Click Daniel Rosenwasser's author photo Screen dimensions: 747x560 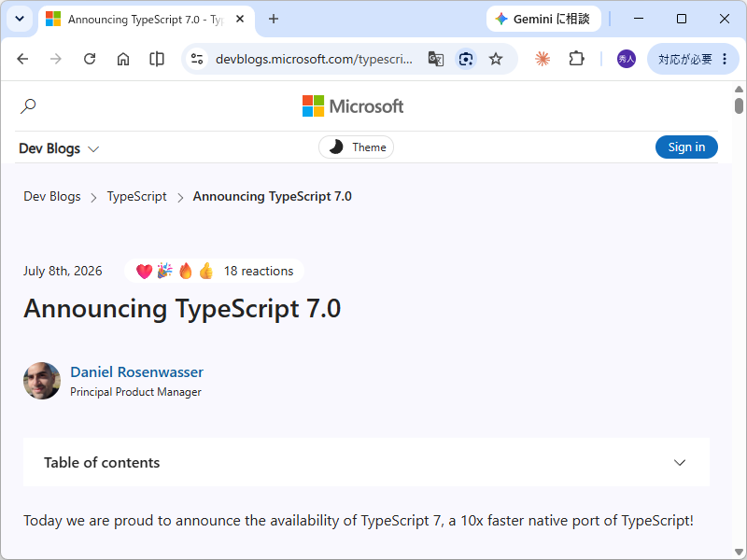click(x=42, y=381)
